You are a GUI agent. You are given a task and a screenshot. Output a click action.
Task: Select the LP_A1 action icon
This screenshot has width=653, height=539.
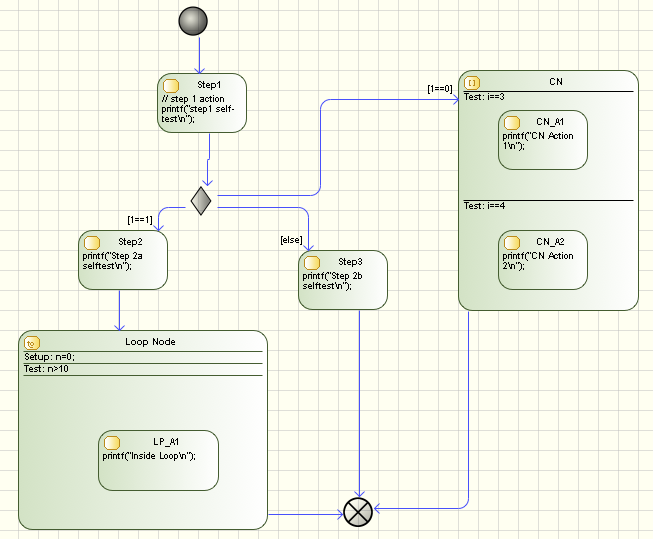click(112, 442)
